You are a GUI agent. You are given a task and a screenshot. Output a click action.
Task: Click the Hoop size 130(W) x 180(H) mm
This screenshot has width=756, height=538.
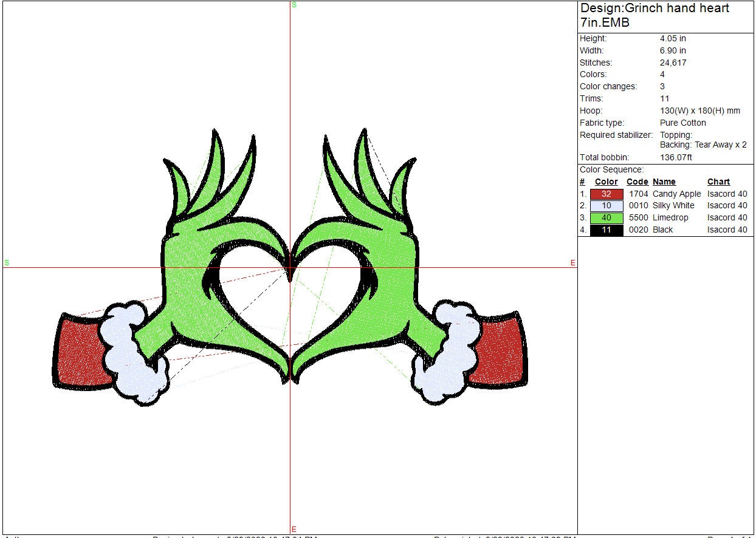(x=699, y=111)
